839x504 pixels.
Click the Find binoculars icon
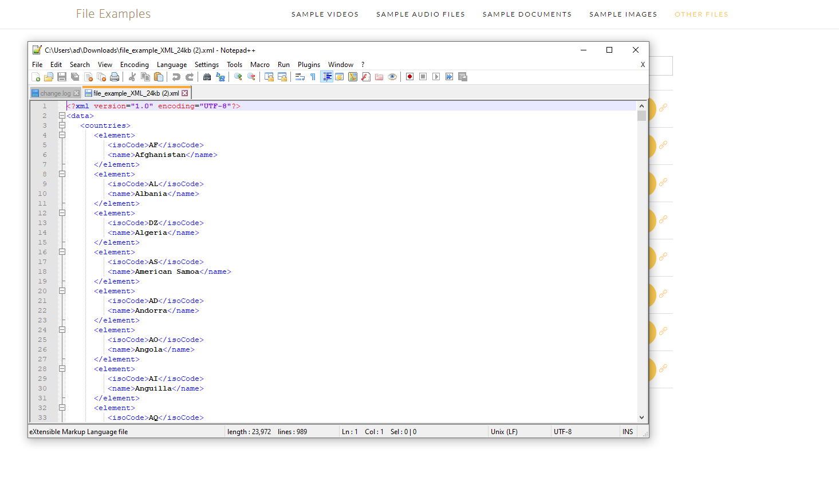pyautogui.click(x=207, y=77)
